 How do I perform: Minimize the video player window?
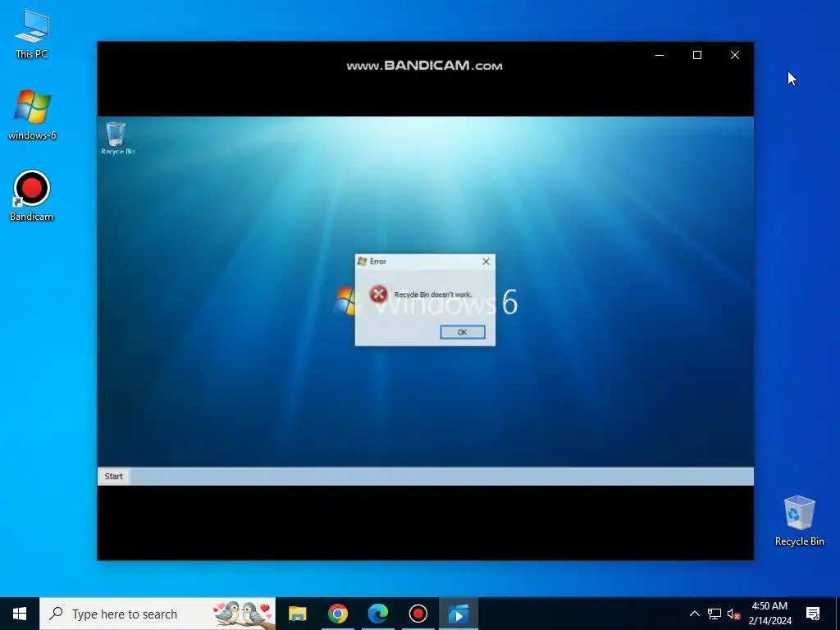[x=660, y=55]
